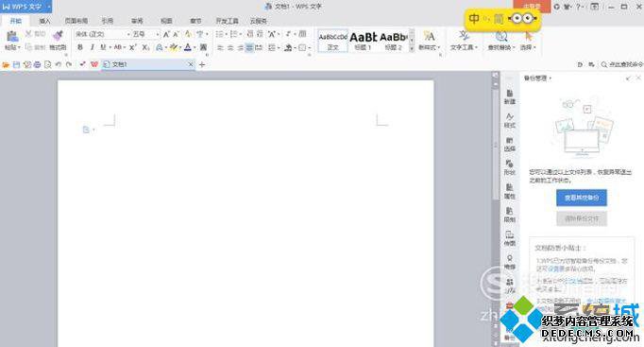644x347 pixels.
Task: Click the undo arrow in quick toolbar
Action: 58,64
